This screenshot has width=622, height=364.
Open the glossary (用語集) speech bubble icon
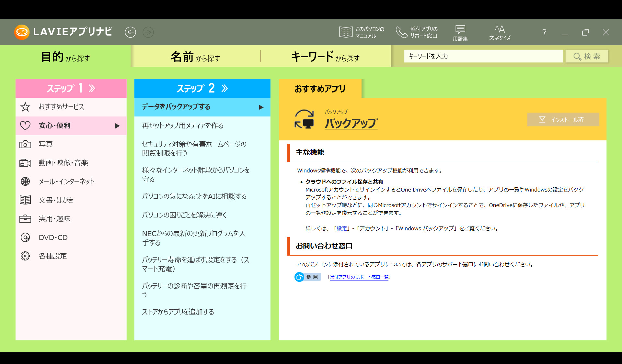click(460, 30)
